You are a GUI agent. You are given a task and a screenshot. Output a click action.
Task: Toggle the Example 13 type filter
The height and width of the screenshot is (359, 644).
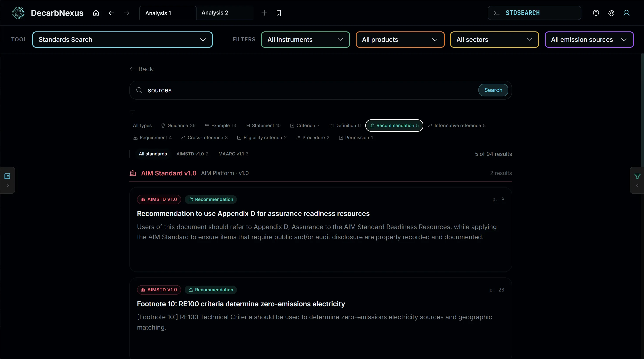pyautogui.click(x=220, y=126)
